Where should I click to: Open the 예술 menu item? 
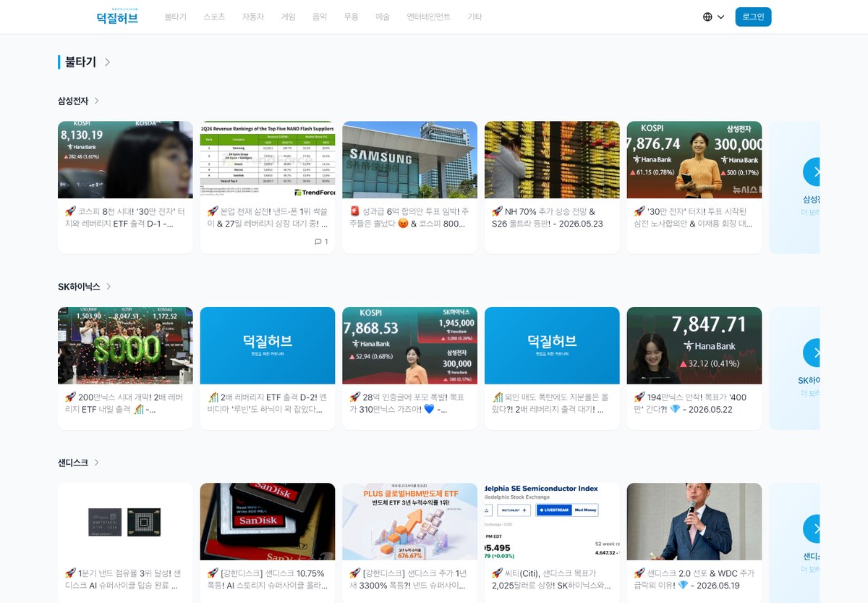(383, 17)
